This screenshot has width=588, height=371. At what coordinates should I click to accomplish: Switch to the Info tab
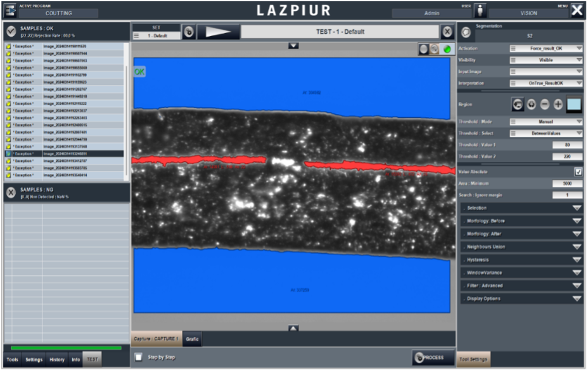click(x=76, y=360)
